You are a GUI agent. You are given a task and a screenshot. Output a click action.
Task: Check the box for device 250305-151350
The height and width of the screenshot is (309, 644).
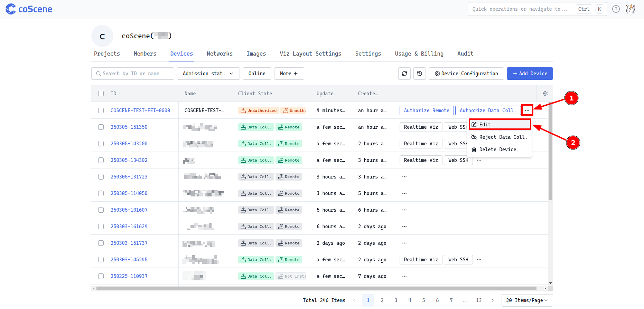pyautogui.click(x=101, y=127)
